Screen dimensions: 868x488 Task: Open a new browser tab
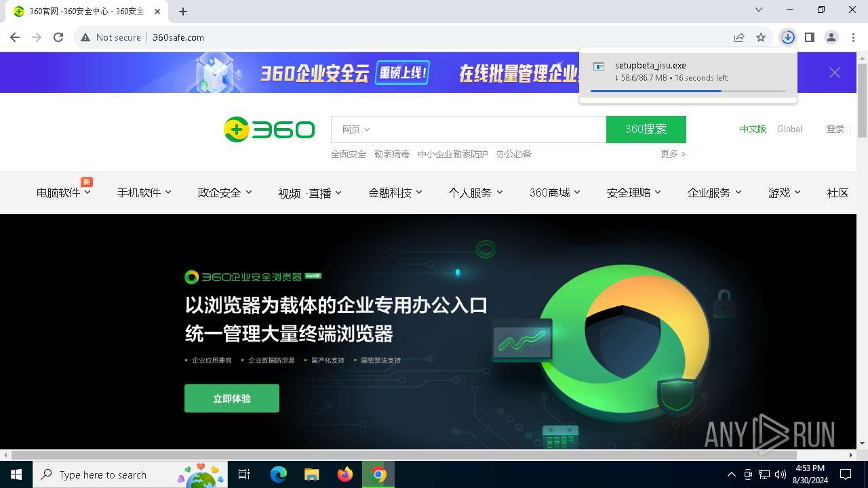[183, 11]
